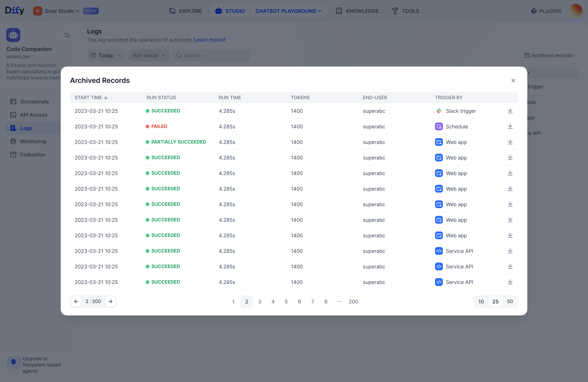Click the TOKENS column header
This screenshot has width=588, height=382.
click(300, 98)
